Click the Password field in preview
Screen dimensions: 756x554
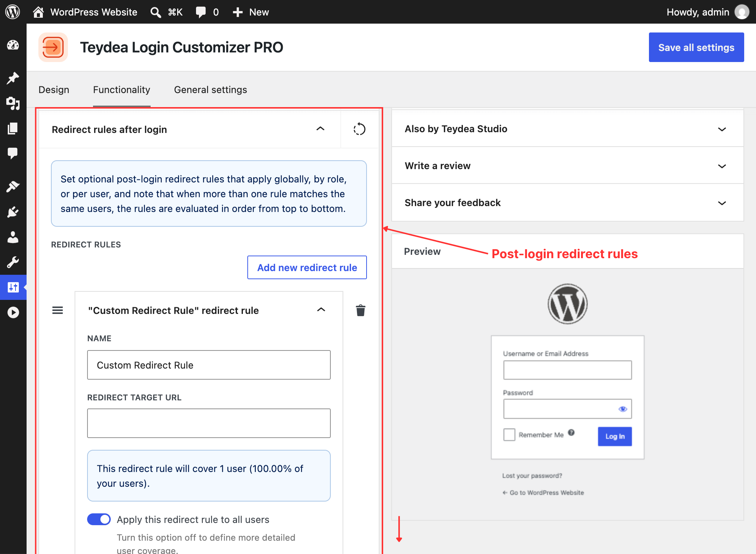pos(567,409)
